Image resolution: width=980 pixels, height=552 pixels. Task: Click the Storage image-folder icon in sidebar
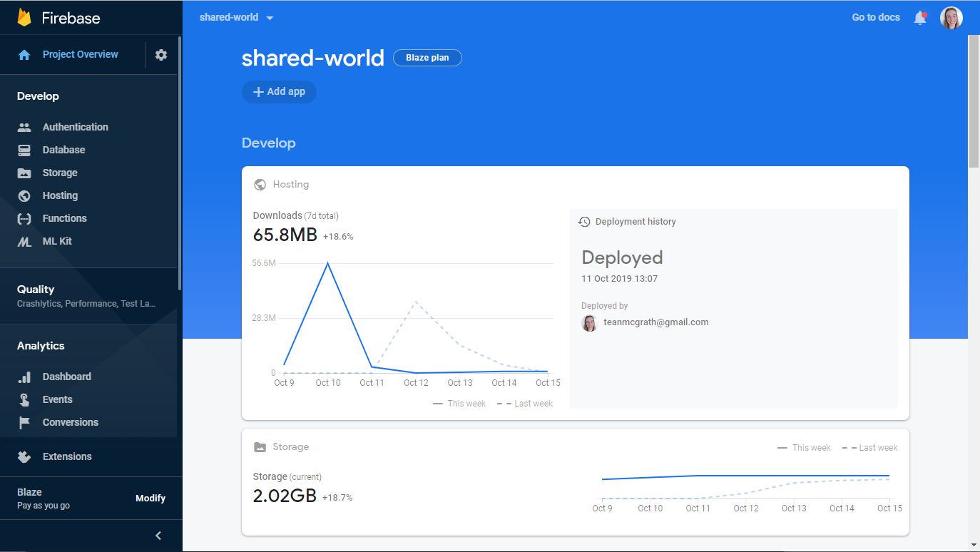tap(24, 173)
